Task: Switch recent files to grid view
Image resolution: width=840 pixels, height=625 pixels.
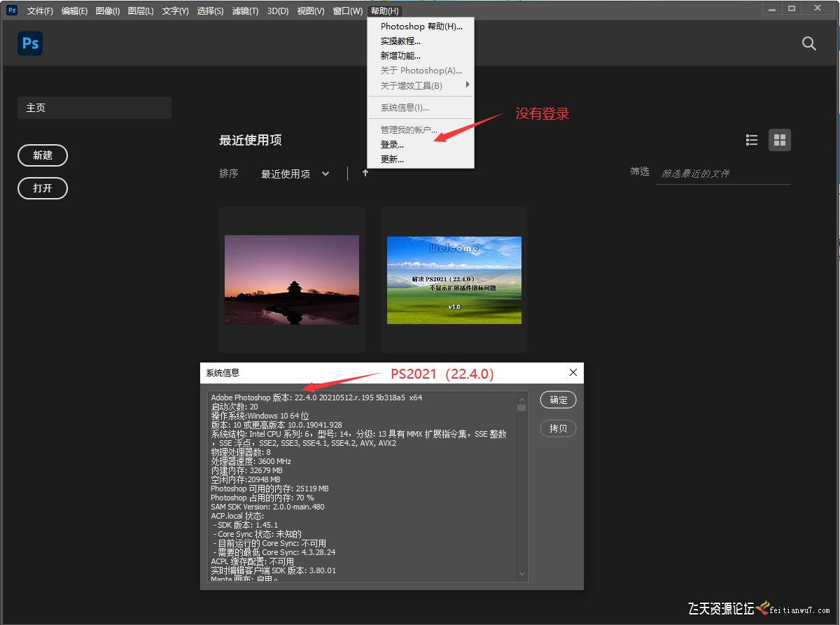Action: click(780, 140)
